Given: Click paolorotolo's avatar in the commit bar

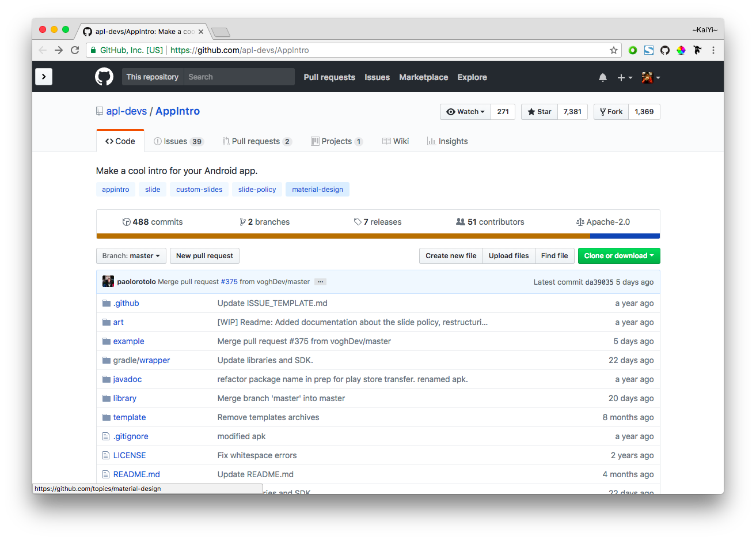Looking at the screenshot, I should [x=108, y=282].
